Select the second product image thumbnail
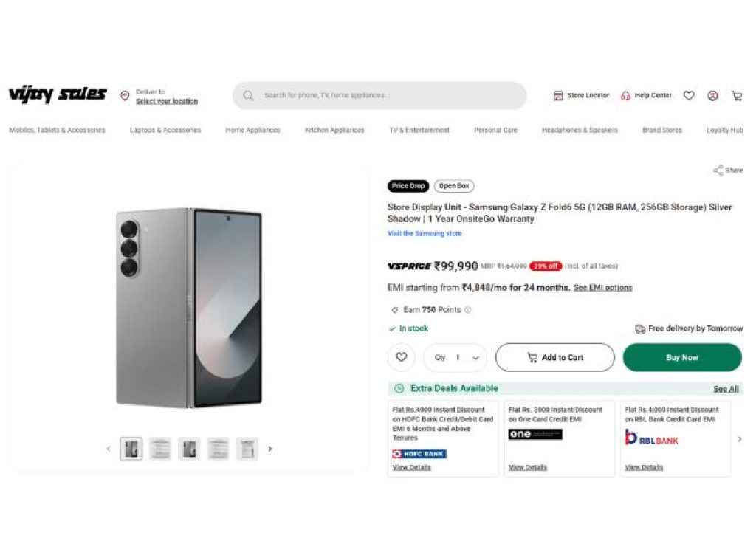This screenshot has width=756, height=558. tap(160, 448)
